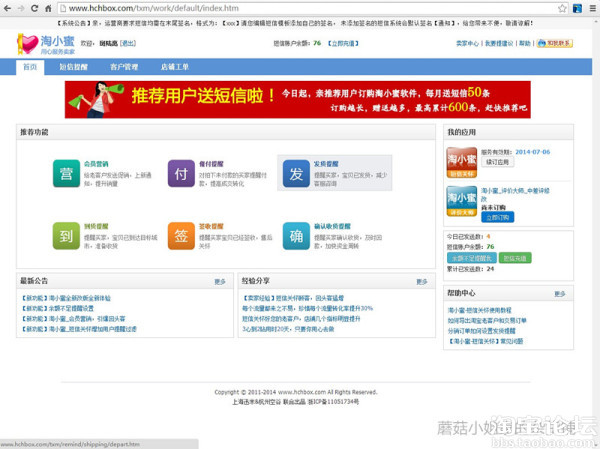Click the 余额不足提醒 blue button
The image size is (600, 449).
coord(471,258)
